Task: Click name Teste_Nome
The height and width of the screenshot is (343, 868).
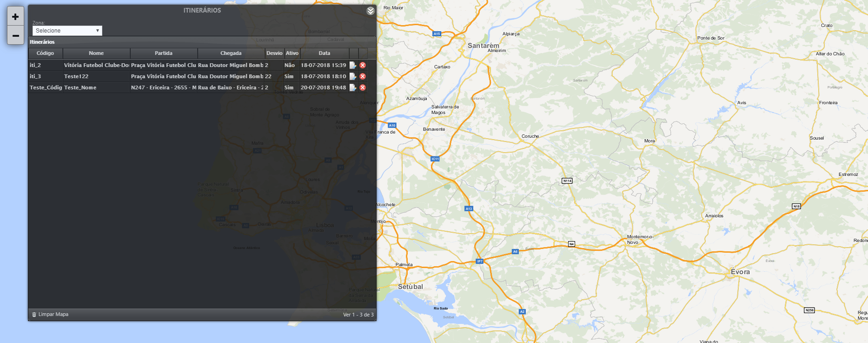Action: point(96,87)
